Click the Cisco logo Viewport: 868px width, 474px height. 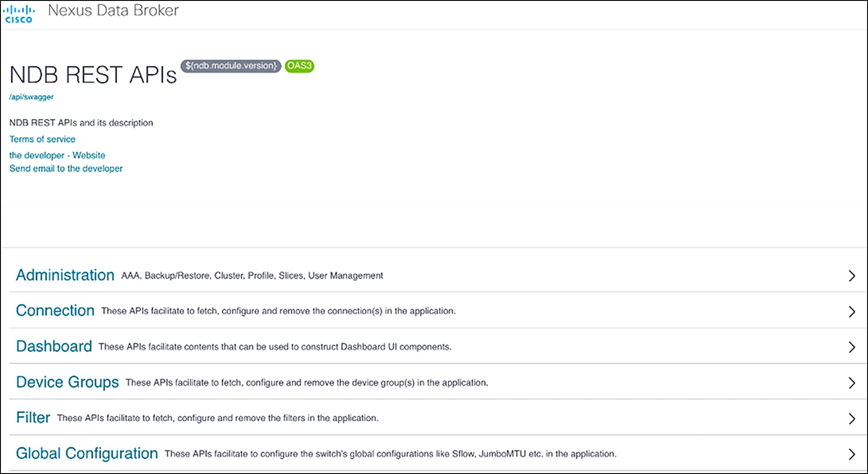tap(19, 14)
